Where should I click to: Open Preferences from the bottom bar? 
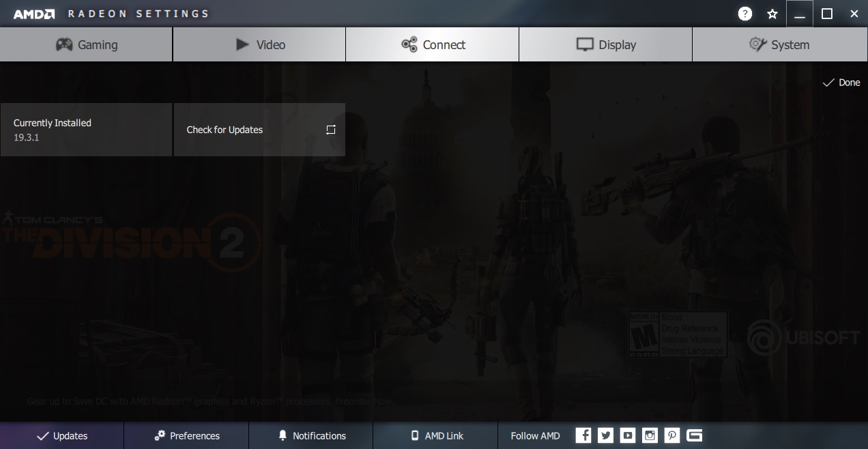click(186, 435)
